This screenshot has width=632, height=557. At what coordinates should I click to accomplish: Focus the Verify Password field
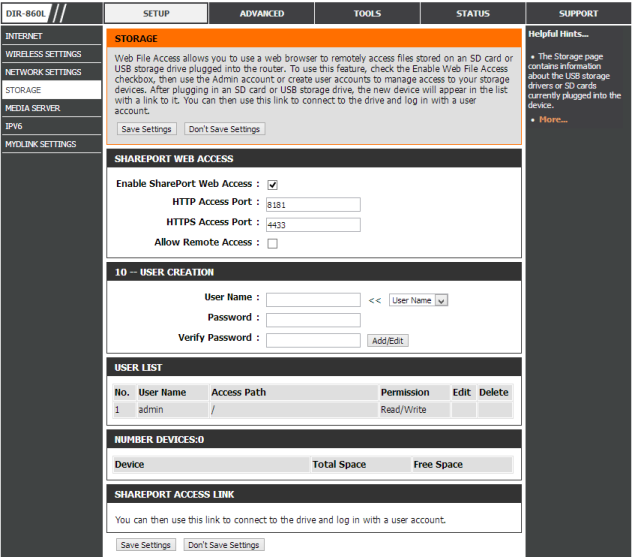[313, 340]
